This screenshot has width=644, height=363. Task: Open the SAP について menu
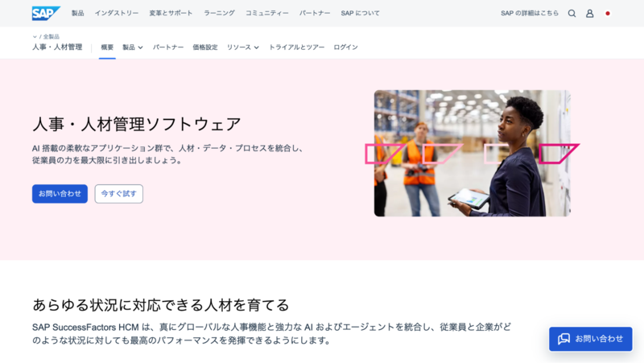click(x=360, y=13)
